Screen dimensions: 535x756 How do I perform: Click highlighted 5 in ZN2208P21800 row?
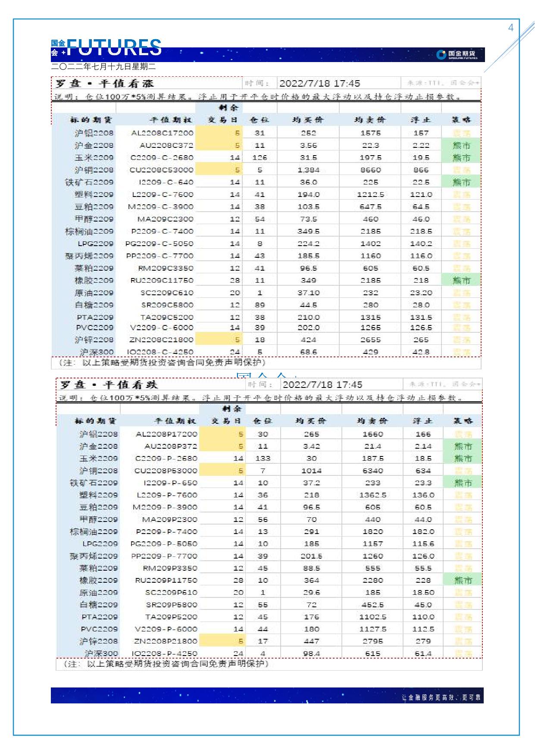(x=223, y=641)
